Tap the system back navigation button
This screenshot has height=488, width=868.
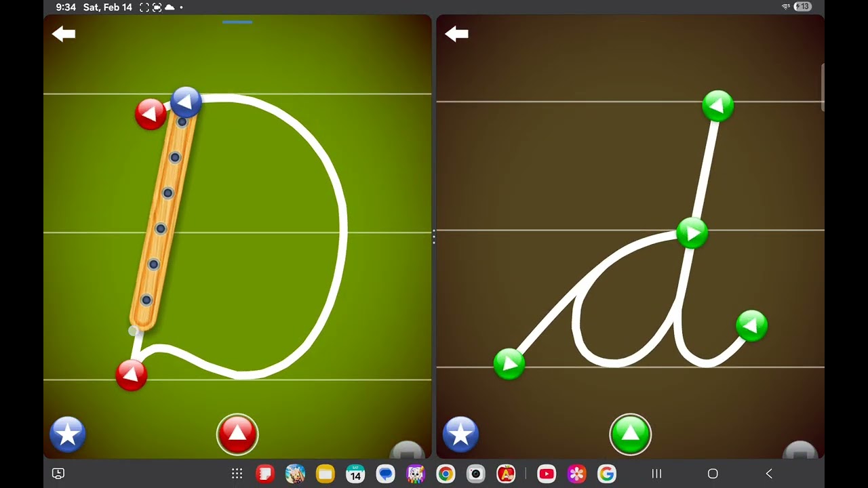(769, 474)
